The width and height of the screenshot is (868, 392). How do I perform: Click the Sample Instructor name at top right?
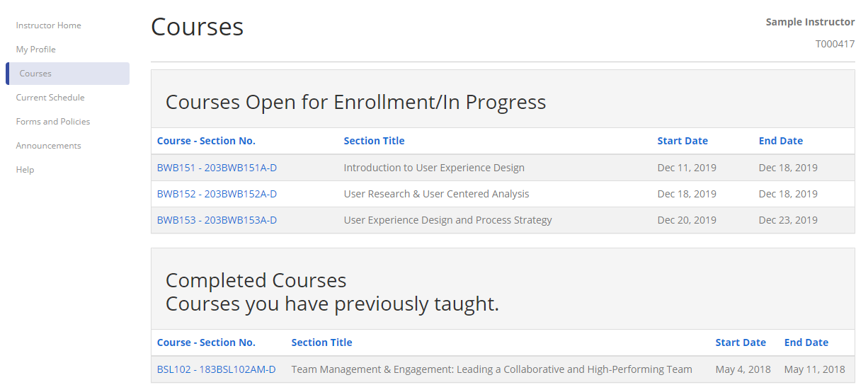(810, 22)
